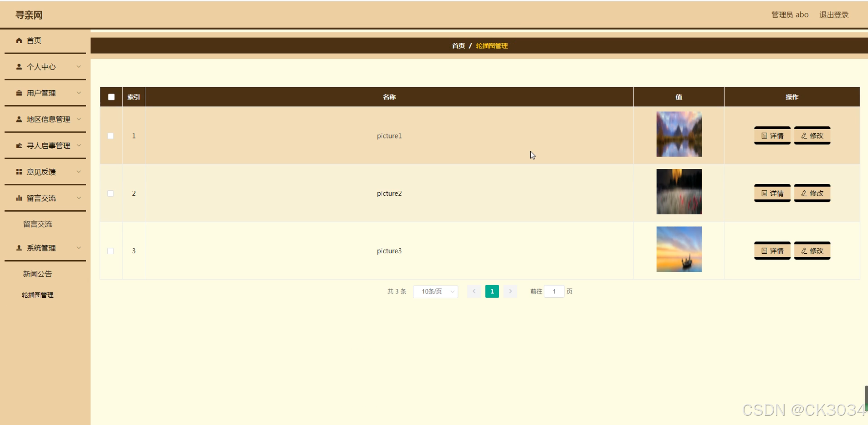Click the icon beside 用户管理
Image resolution: width=868 pixels, height=425 pixels.
point(19,93)
